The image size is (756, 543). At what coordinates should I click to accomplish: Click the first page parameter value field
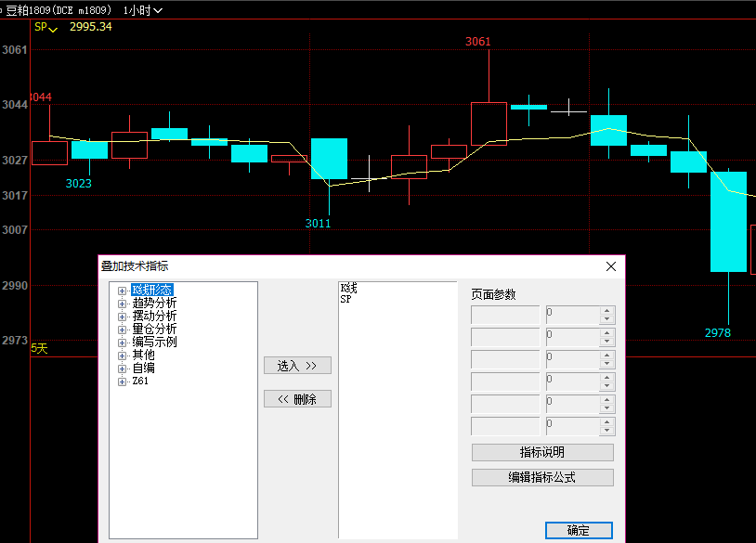pyautogui.click(x=572, y=316)
